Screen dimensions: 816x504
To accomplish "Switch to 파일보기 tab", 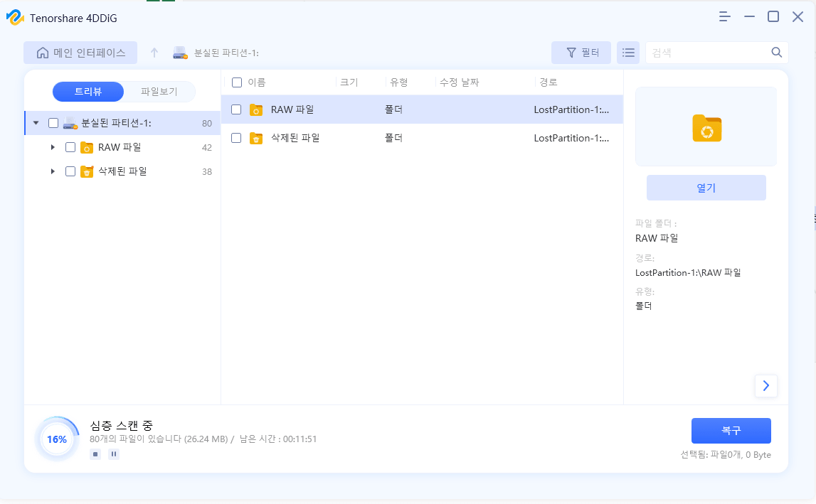I will [159, 92].
